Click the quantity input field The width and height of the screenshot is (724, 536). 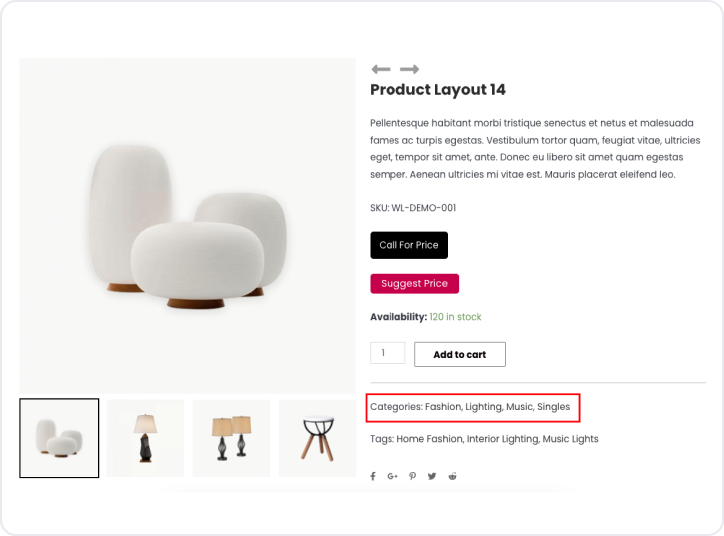point(387,353)
